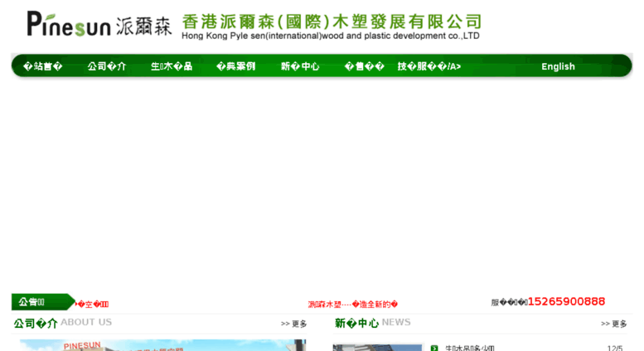Click the red scrolling slogan text in the middle
Viewport: 644px width, 351px height.
[353, 305]
